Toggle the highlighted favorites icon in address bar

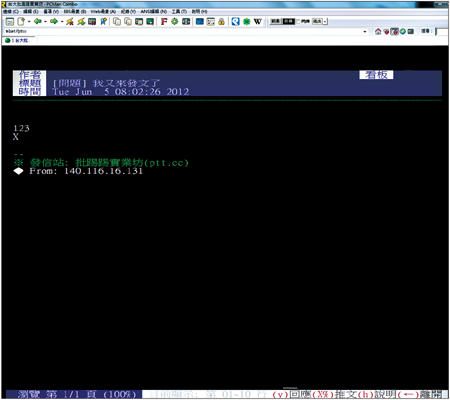(394, 31)
